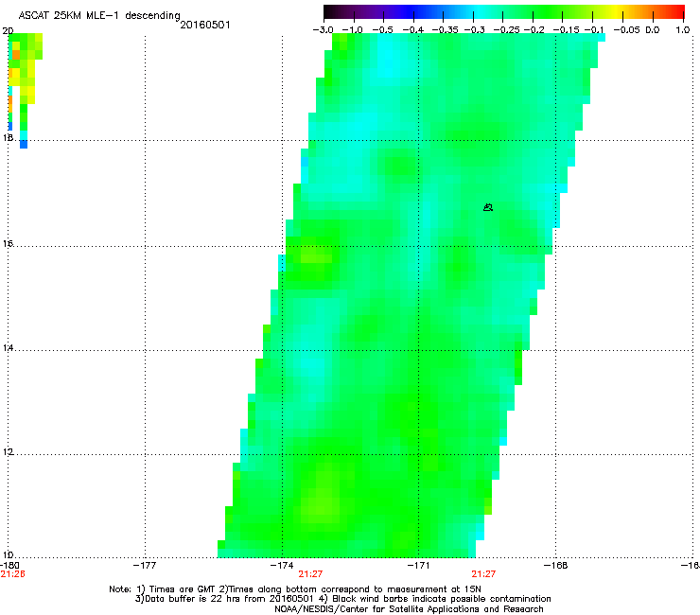This screenshot has width=700, height=615.
Task: Click the -1.0 color bar label
Action: point(352,30)
